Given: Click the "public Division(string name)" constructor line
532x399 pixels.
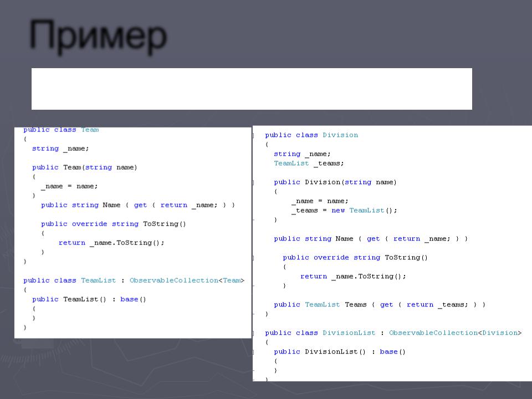Looking at the screenshot, I should 335,182.
